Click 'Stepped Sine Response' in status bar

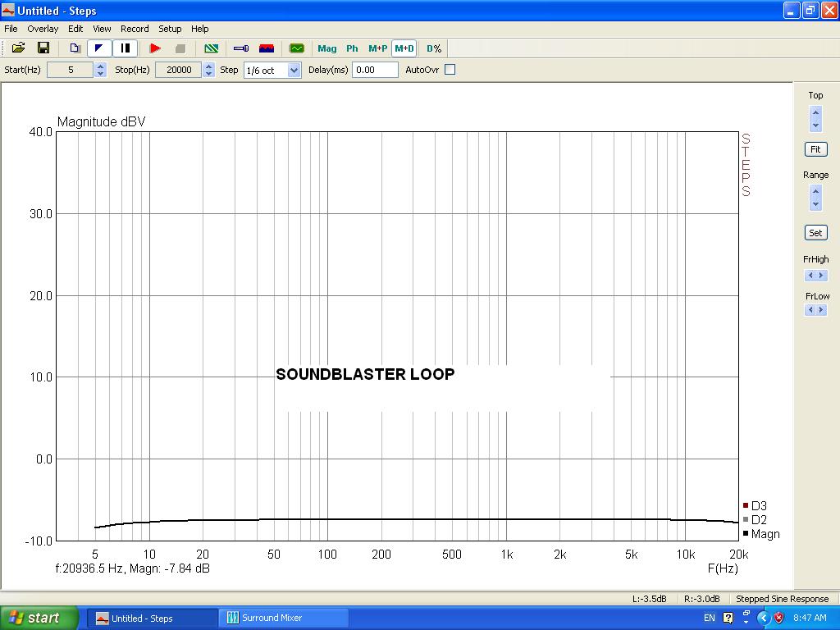pos(782,599)
